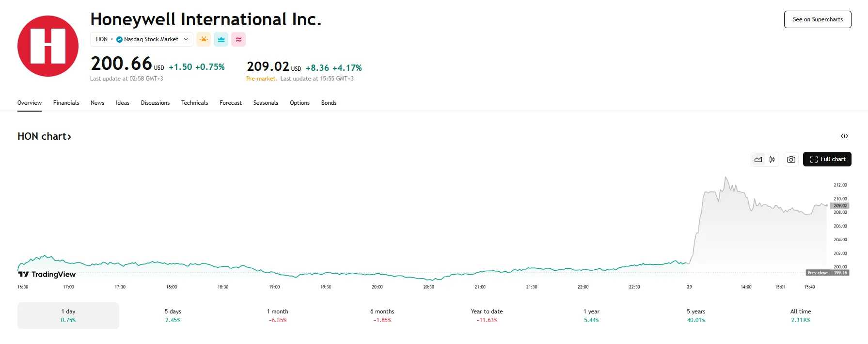868x344 pixels.
Task: Click the 200.66 regular price
Action: pyautogui.click(x=121, y=64)
